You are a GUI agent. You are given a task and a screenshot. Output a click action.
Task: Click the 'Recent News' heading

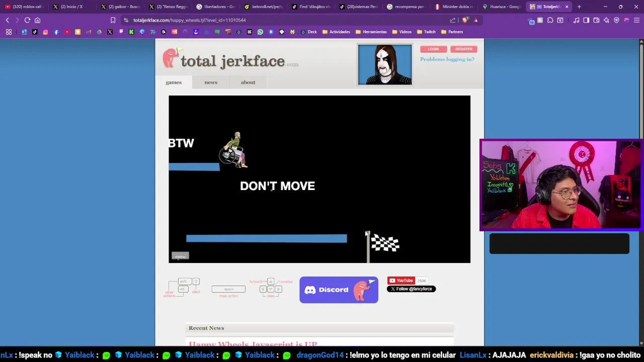(206, 328)
